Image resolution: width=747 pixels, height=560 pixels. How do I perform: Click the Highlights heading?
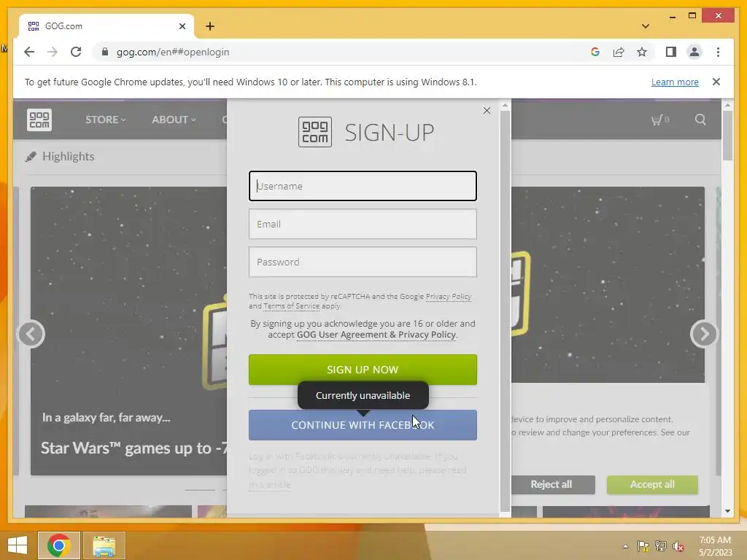click(68, 156)
